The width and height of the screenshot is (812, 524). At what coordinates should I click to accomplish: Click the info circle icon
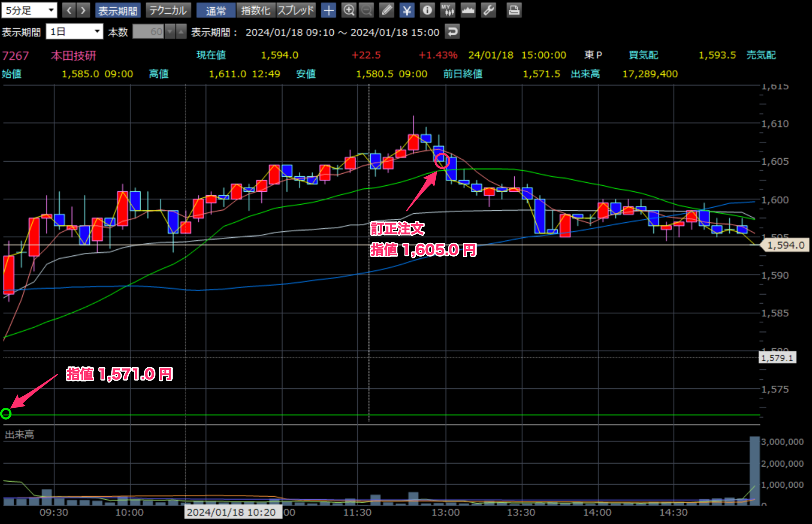coord(427,10)
